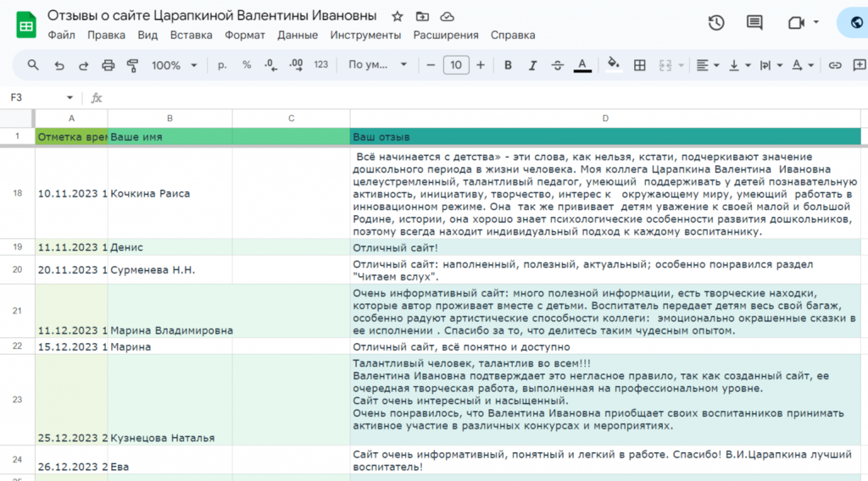The image size is (868, 481).
Task: Apply ruble currency format
Action: 222,65
